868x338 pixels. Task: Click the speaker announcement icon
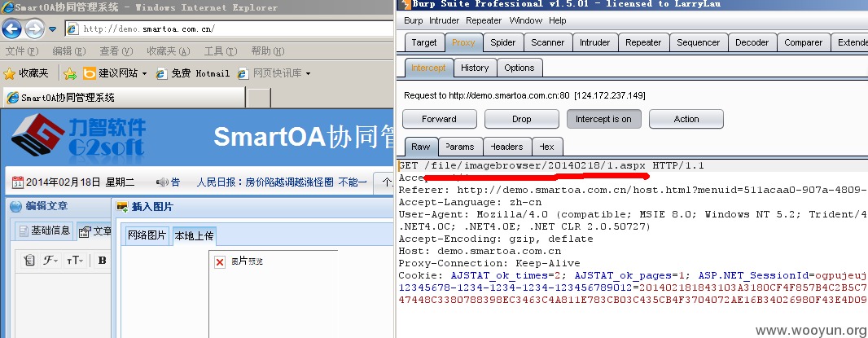tap(162, 182)
